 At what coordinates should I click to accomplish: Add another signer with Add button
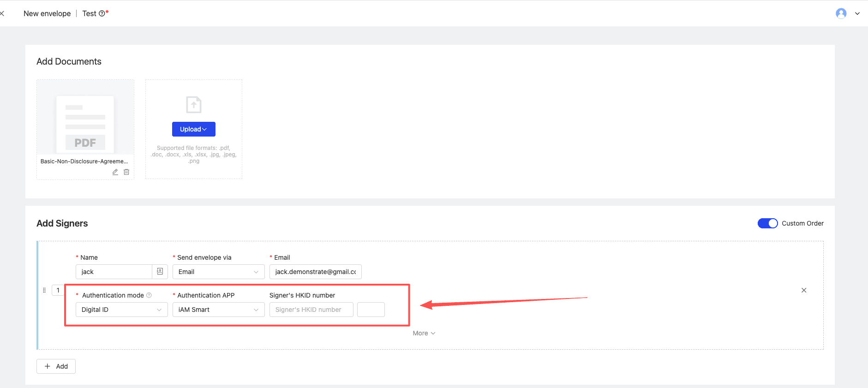click(56, 366)
